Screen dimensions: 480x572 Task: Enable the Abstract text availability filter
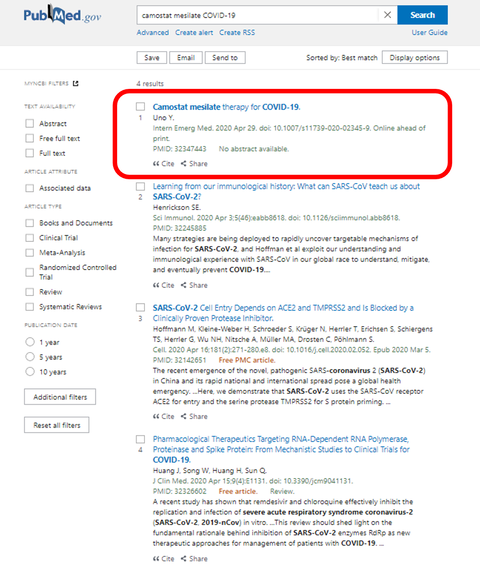coord(30,123)
